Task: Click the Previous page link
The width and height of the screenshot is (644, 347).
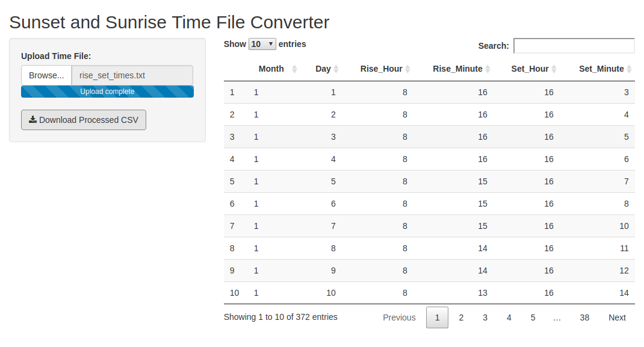Action: click(x=399, y=317)
